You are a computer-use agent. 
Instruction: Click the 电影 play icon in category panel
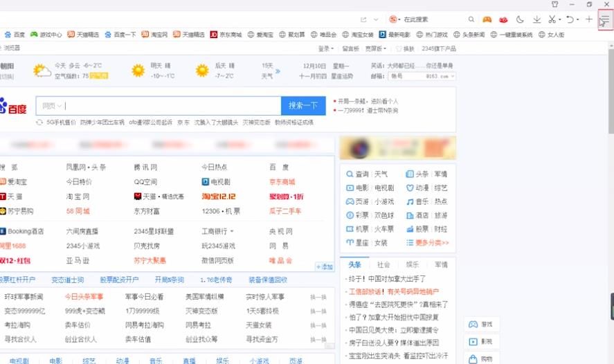[x=350, y=188]
